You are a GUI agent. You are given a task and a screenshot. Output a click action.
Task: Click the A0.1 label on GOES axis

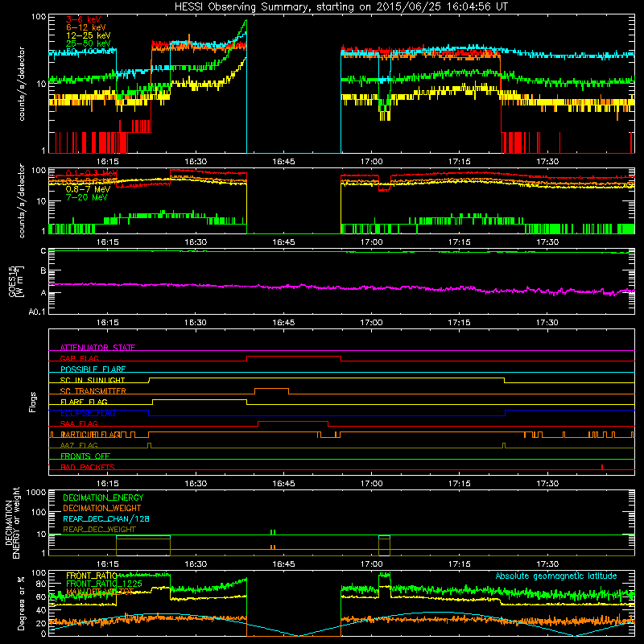coord(37,312)
